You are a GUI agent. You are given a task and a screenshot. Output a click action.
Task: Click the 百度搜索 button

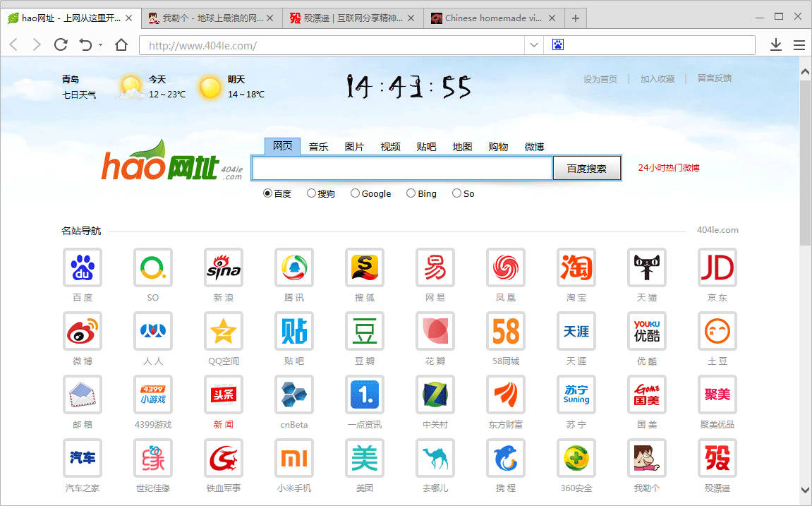click(x=587, y=168)
